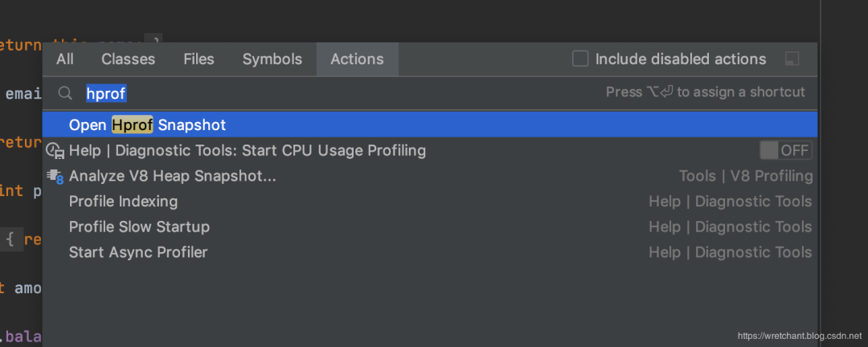Select the Start CPU Usage Profiling result text
This screenshot has width=868, height=347.
point(247,150)
